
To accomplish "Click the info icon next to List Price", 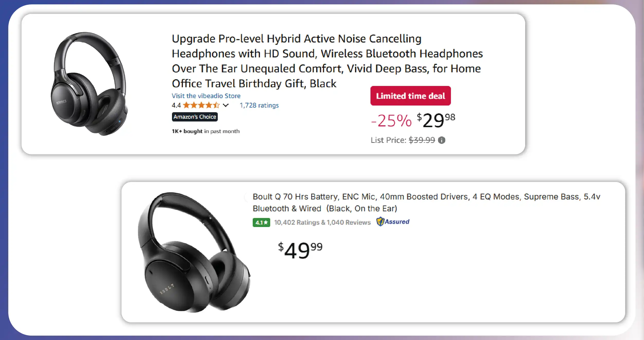I will (x=441, y=140).
